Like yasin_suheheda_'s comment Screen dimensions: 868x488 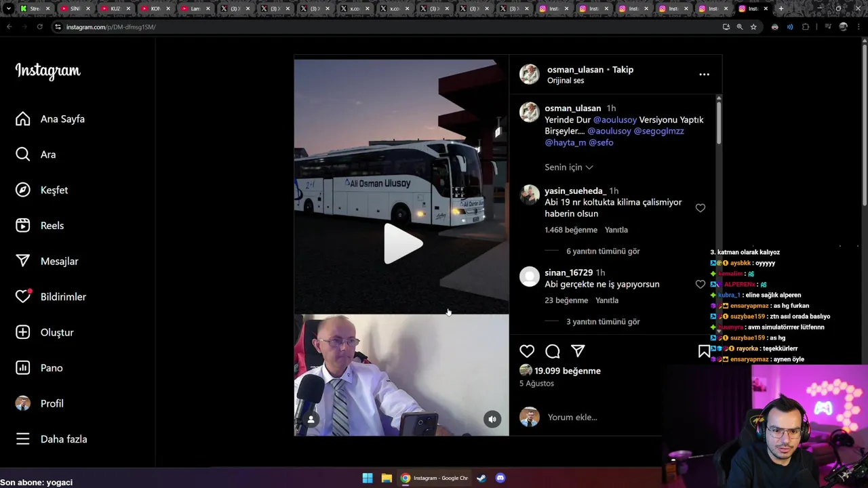(701, 208)
